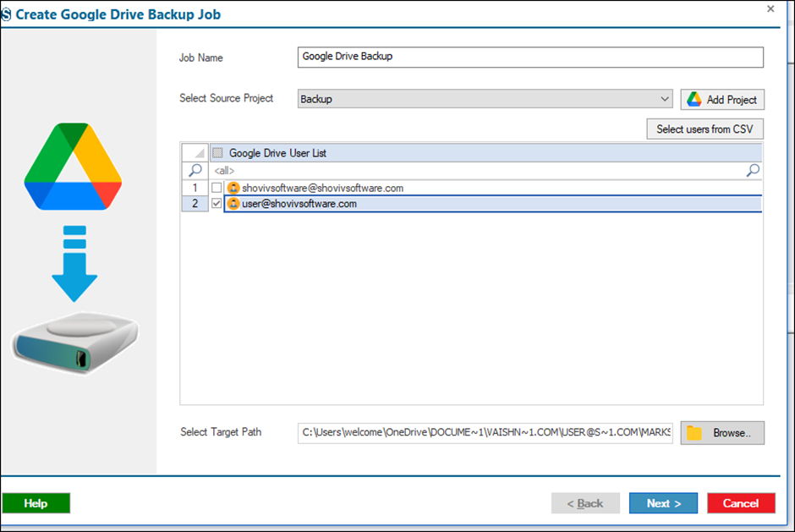Image resolution: width=795 pixels, height=532 pixels.
Task: Click the Google Drive User List column header
Action: coord(485,152)
